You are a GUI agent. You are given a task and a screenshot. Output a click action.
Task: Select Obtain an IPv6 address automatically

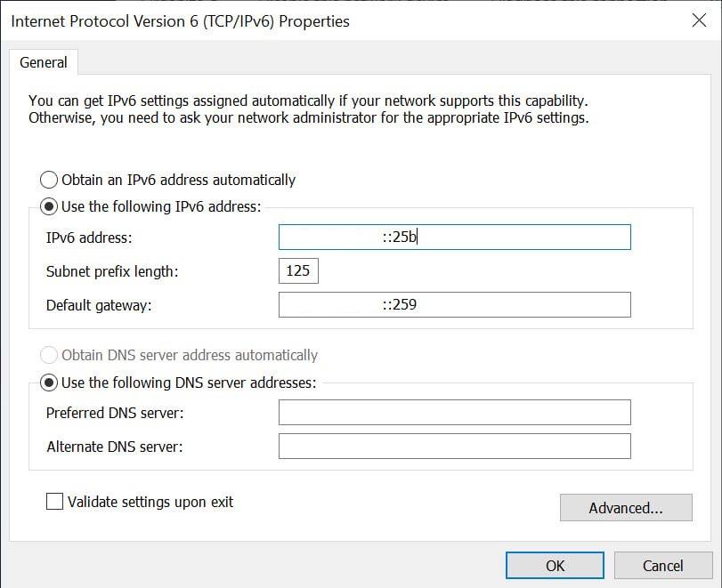tap(49, 180)
